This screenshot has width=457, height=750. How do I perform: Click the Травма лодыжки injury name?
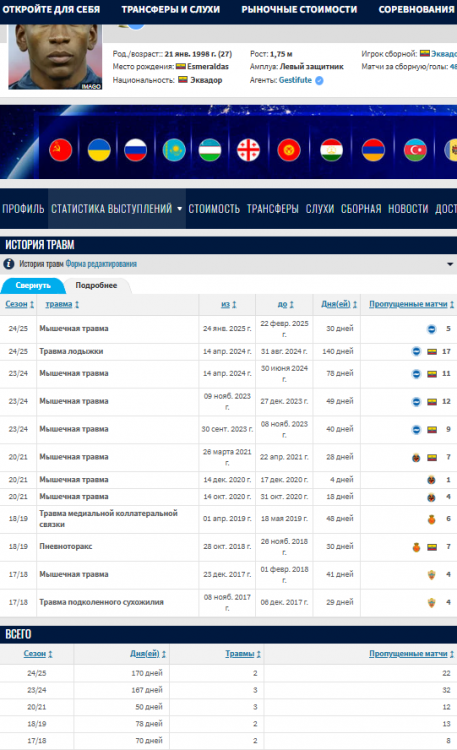(71, 352)
